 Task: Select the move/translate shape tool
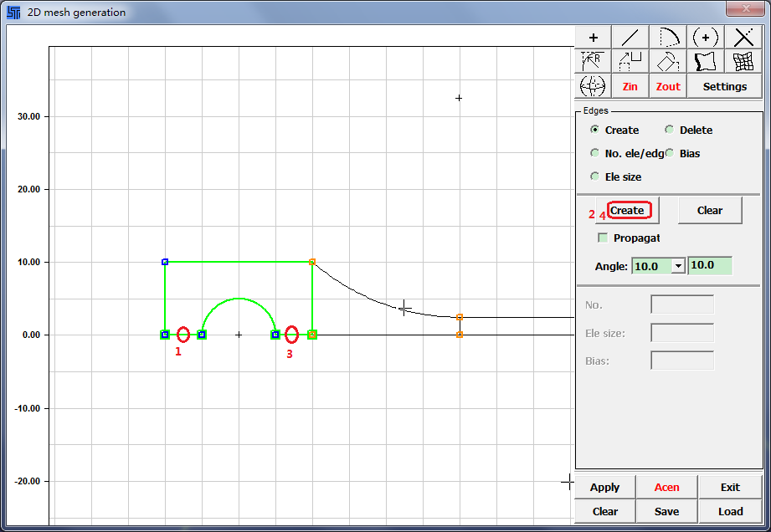click(630, 62)
